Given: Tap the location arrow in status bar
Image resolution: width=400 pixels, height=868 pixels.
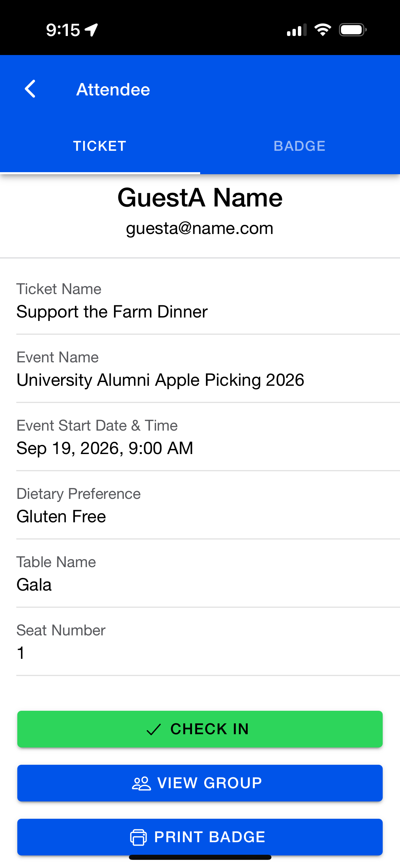Looking at the screenshot, I should pos(91,30).
